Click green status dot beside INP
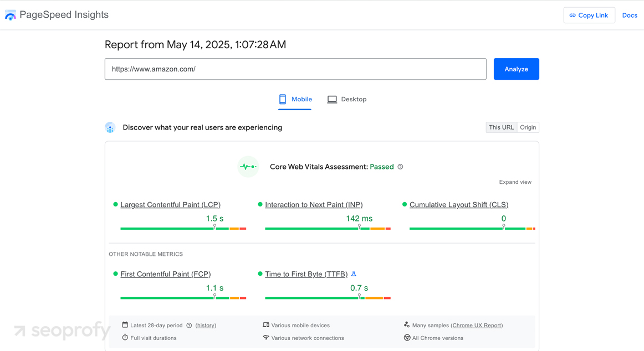The image size is (644, 351). pos(260,204)
